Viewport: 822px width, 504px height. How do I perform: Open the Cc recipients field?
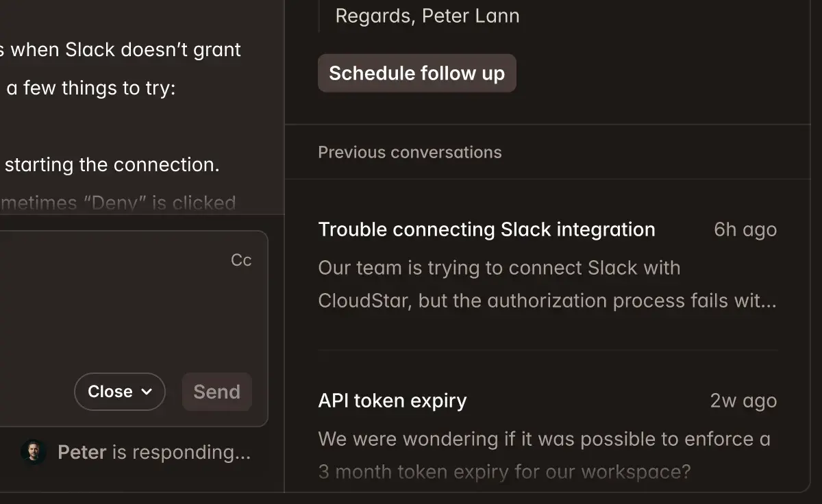(241, 260)
